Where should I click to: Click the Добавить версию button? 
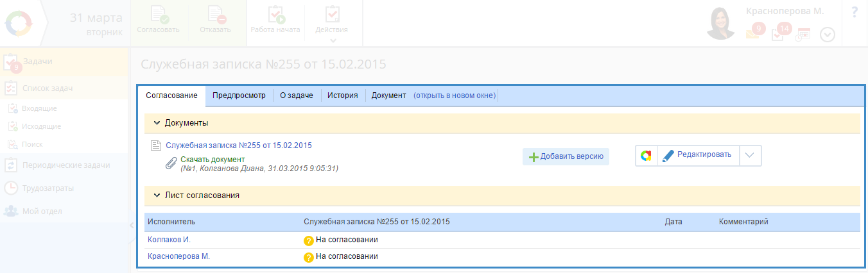(566, 156)
